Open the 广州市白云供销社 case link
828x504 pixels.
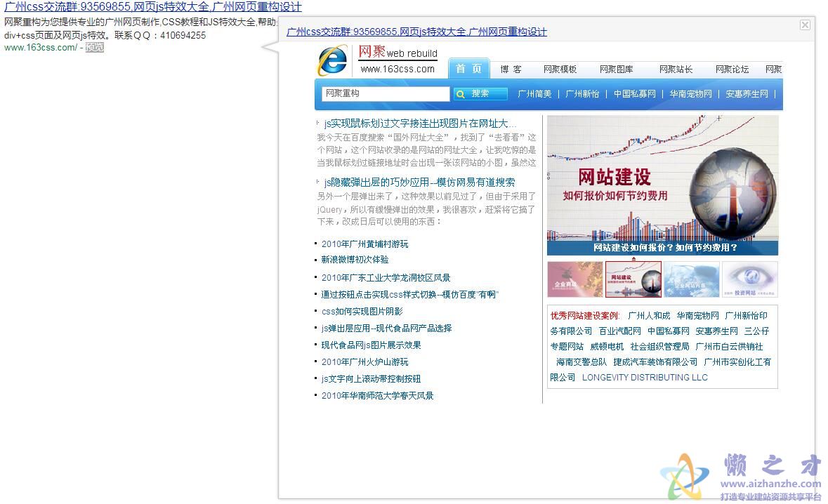[729, 346]
